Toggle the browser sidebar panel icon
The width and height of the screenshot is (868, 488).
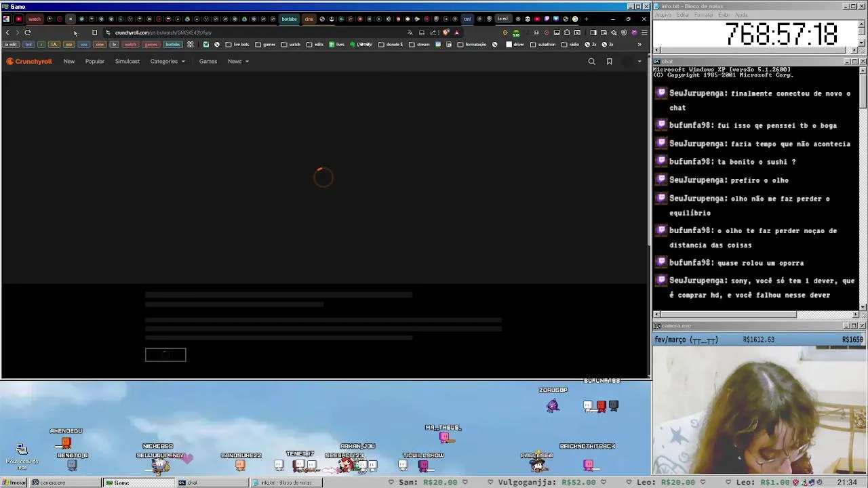point(593,33)
